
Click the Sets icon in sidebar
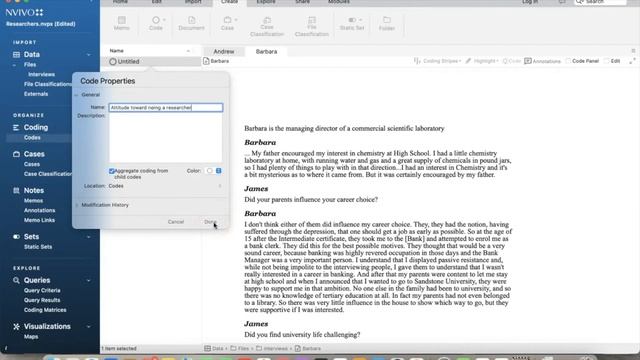point(16,236)
